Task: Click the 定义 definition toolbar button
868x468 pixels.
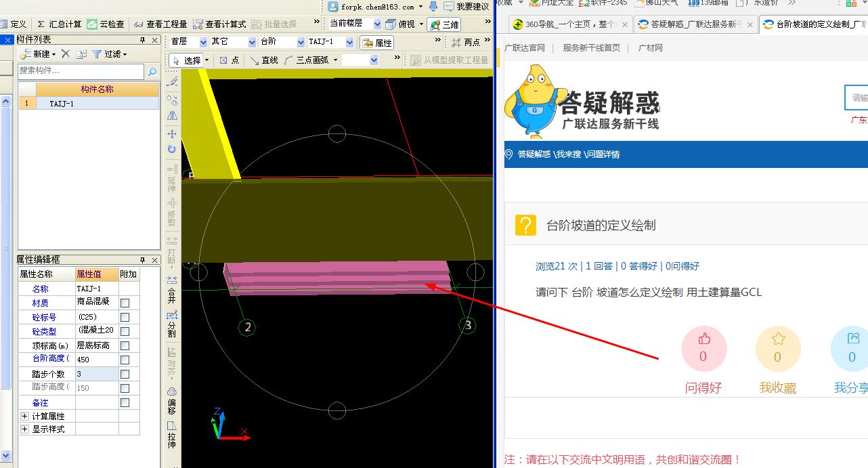Action: click(14, 24)
